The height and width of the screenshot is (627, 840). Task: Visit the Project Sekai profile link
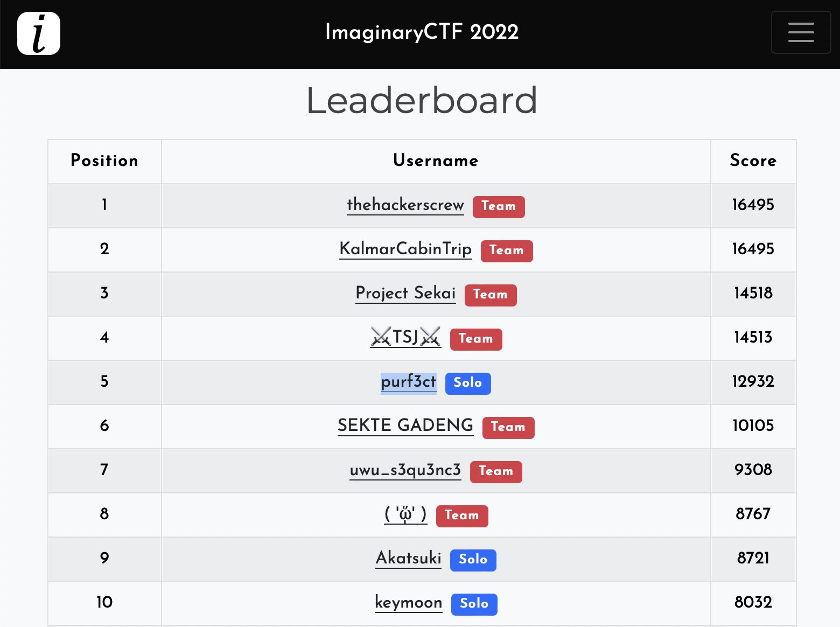pos(405,294)
